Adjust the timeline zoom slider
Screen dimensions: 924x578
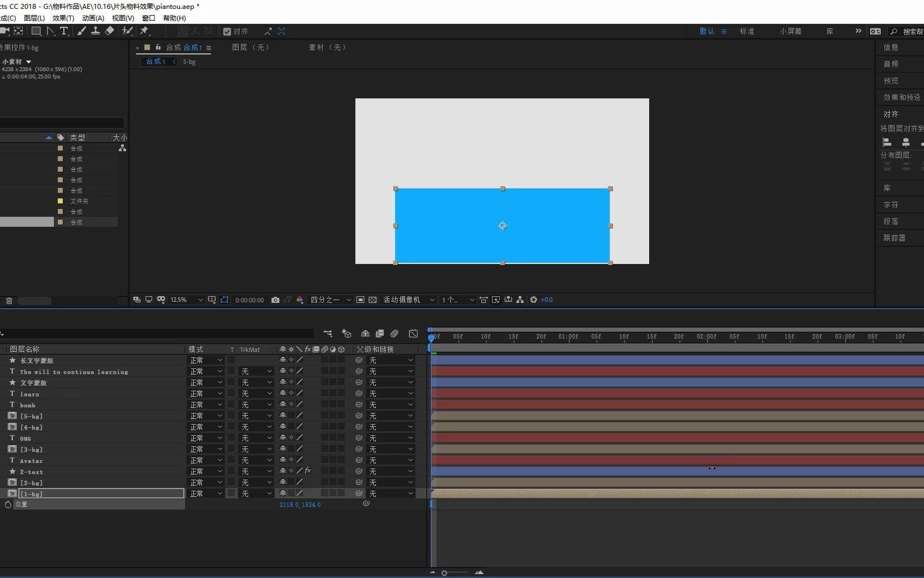pyautogui.click(x=444, y=572)
